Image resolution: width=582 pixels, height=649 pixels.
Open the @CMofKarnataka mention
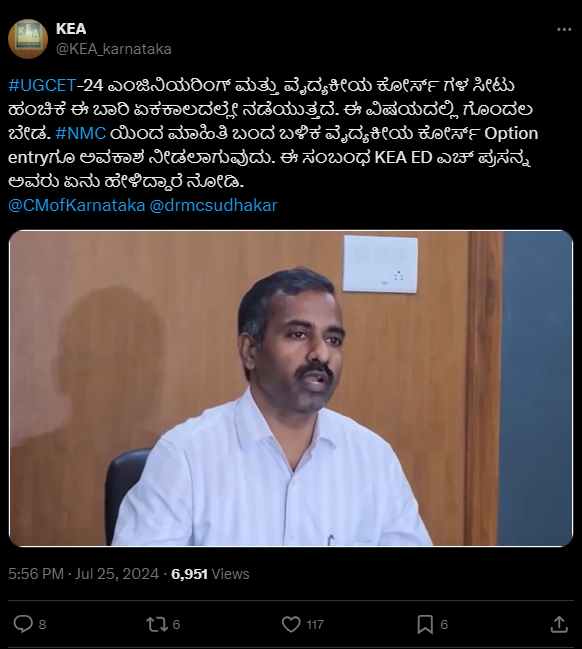pyautogui.click(x=77, y=205)
